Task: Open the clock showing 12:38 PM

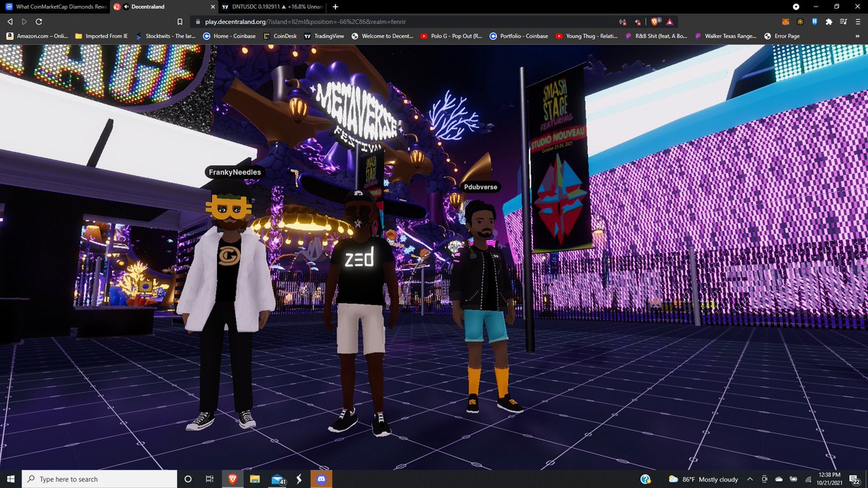Action: pyautogui.click(x=830, y=479)
